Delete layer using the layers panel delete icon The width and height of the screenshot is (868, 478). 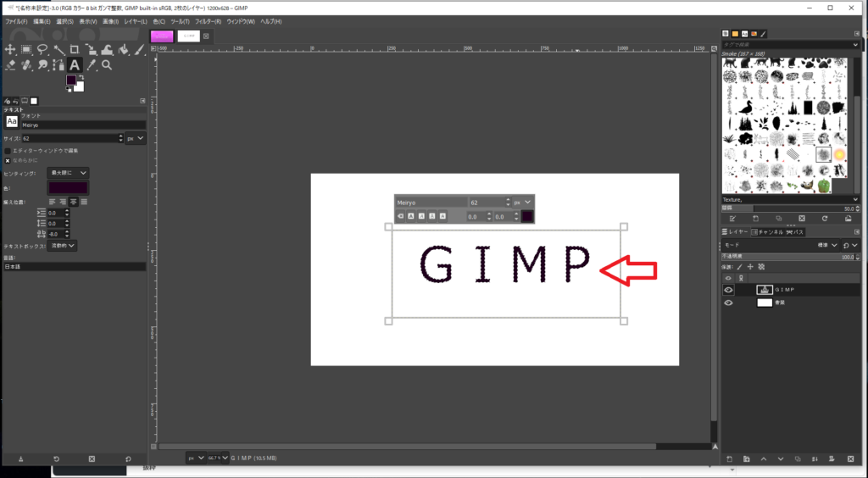click(x=850, y=459)
